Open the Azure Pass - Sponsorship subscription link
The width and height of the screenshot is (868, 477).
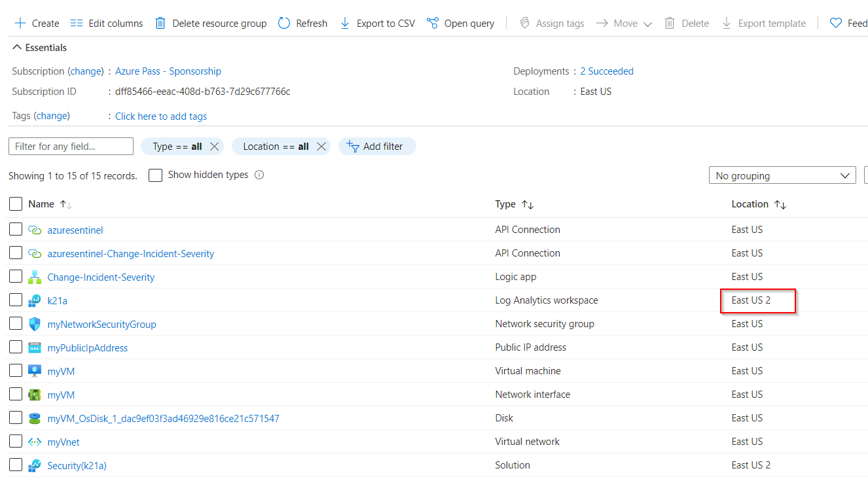pyautogui.click(x=168, y=71)
